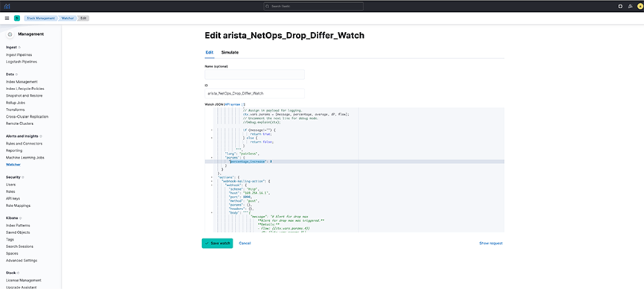
Task: Click the Name (optional) input field
Action: click(255, 74)
